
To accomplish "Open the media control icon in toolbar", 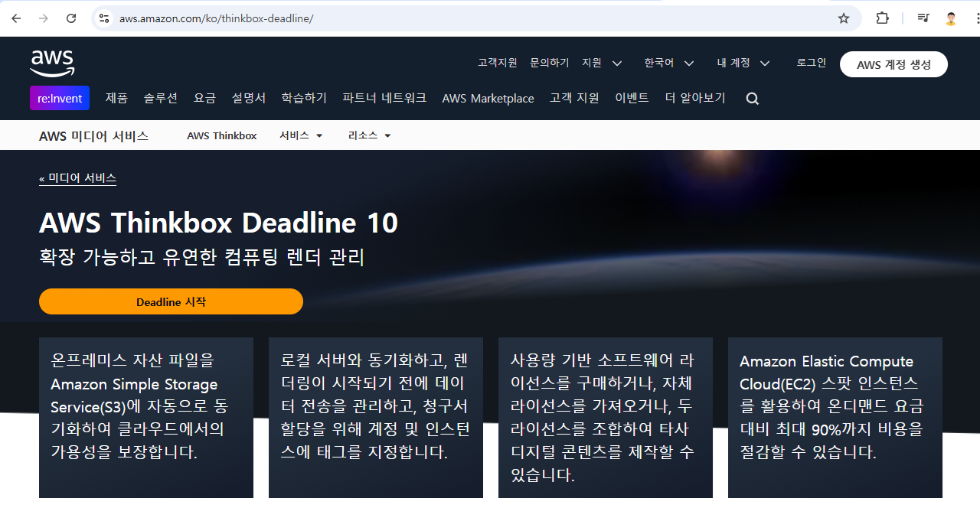I will tap(923, 18).
